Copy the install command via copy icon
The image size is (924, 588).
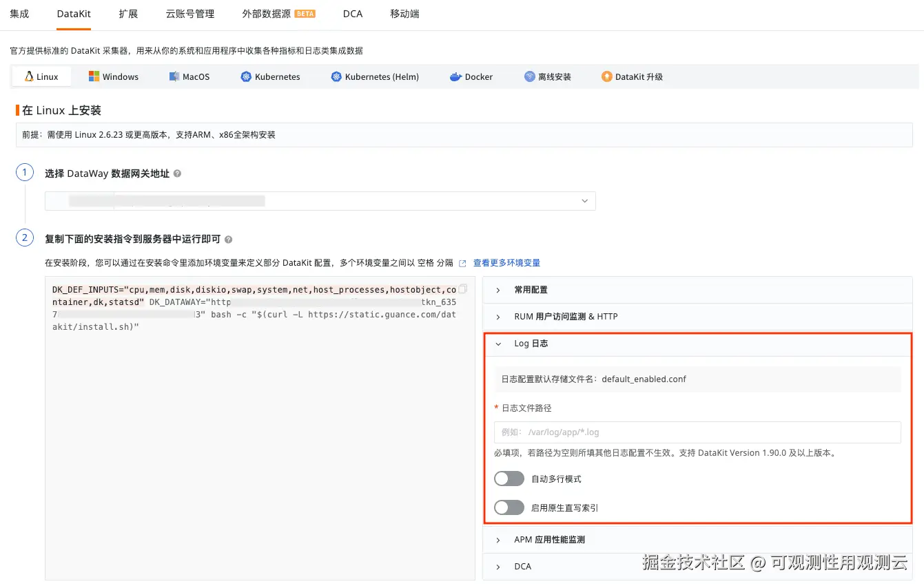tap(463, 289)
